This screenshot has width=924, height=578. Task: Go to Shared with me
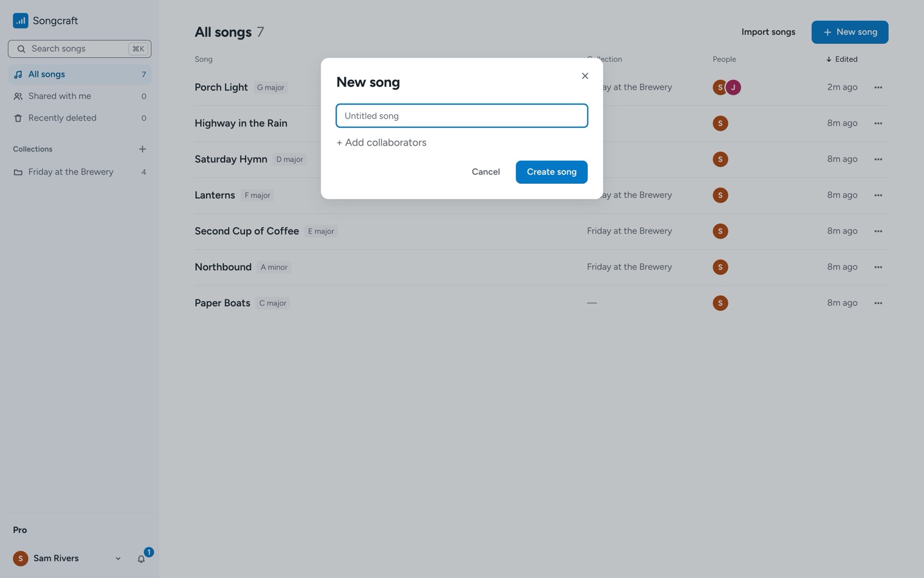click(80, 96)
